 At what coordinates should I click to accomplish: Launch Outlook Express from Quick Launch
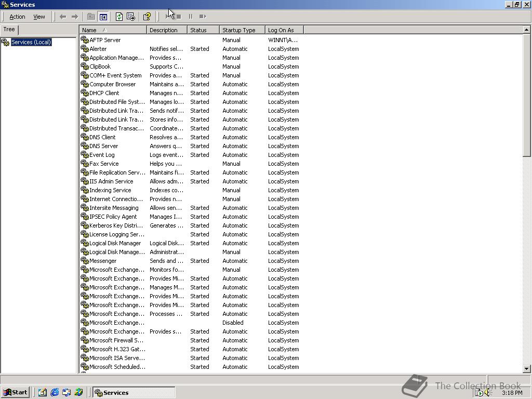click(x=66, y=393)
